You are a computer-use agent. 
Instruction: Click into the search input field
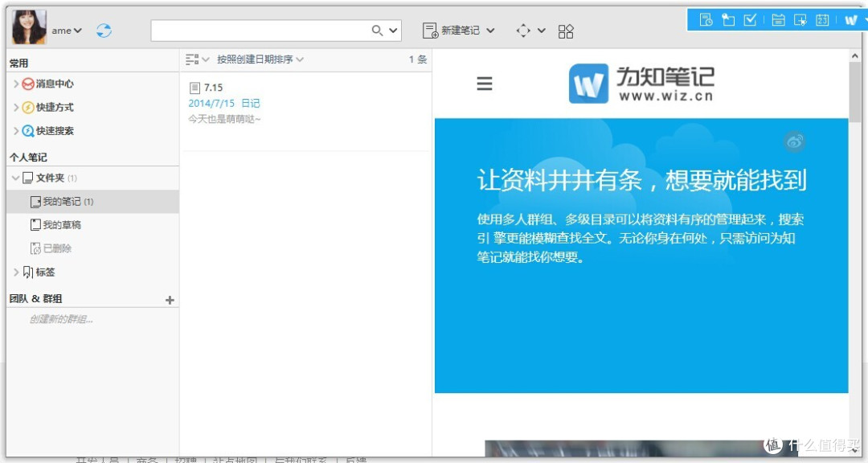(x=260, y=31)
